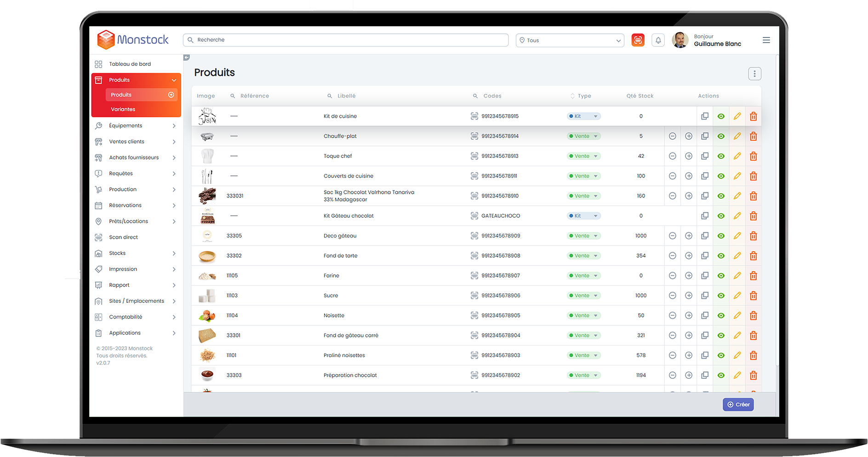This screenshot has height=457, width=868.
Task: Open the Rapport sidebar item
Action: (x=136, y=285)
